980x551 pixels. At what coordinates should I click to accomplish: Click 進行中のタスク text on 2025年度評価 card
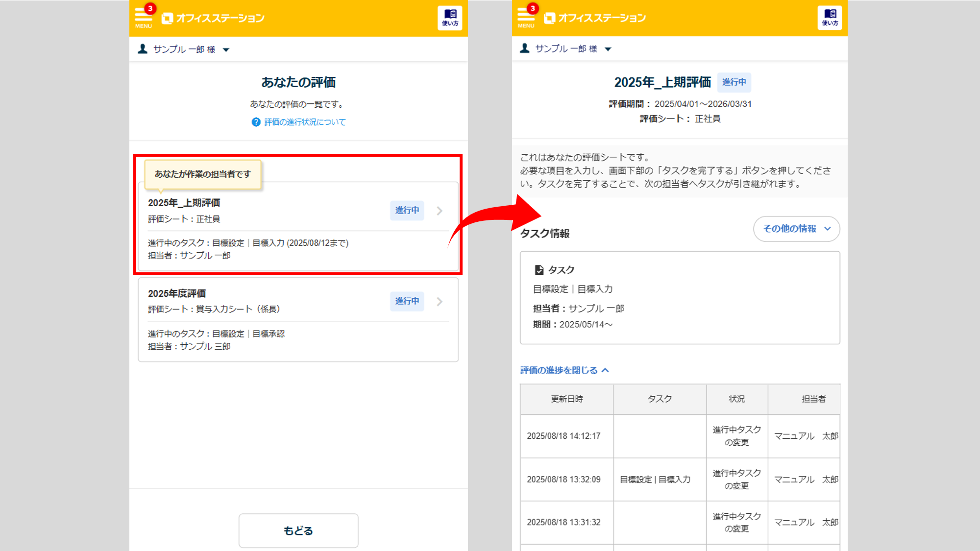click(x=216, y=334)
